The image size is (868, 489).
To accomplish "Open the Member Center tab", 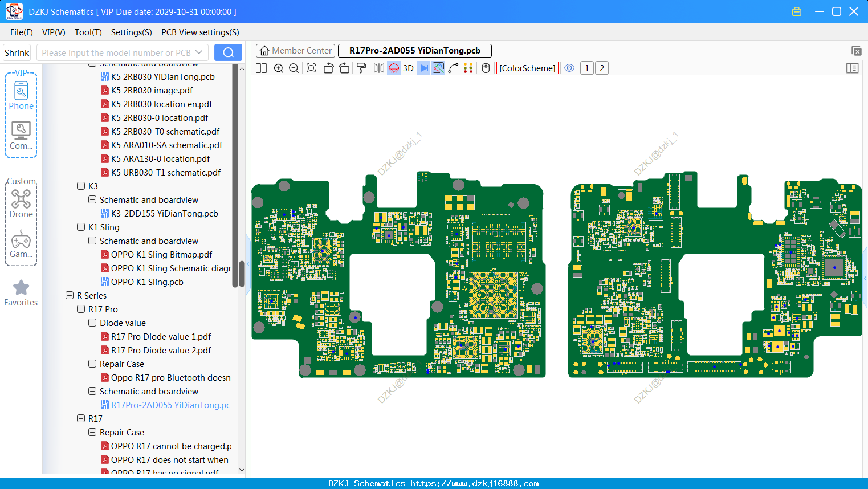I will [x=295, y=51].
